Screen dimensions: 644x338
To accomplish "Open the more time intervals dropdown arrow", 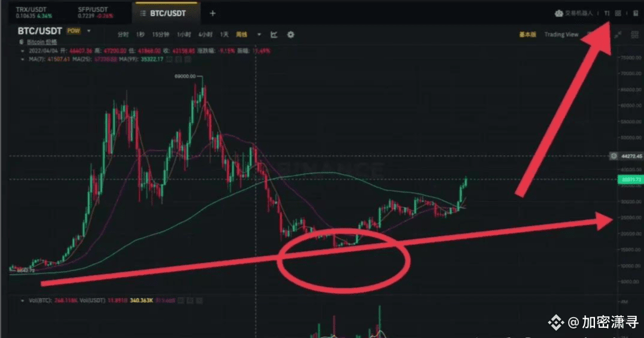I will (x=259, y=35).
